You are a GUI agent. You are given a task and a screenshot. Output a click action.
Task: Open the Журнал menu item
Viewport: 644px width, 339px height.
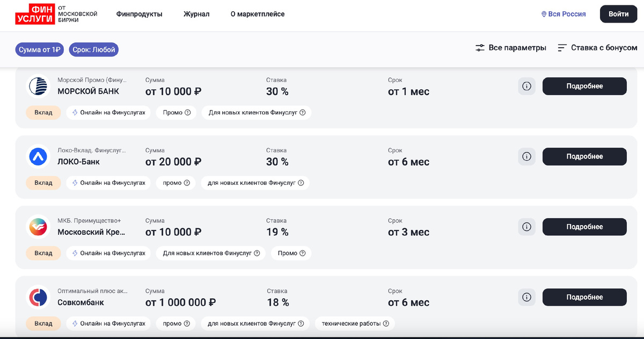tap(196, 14)
